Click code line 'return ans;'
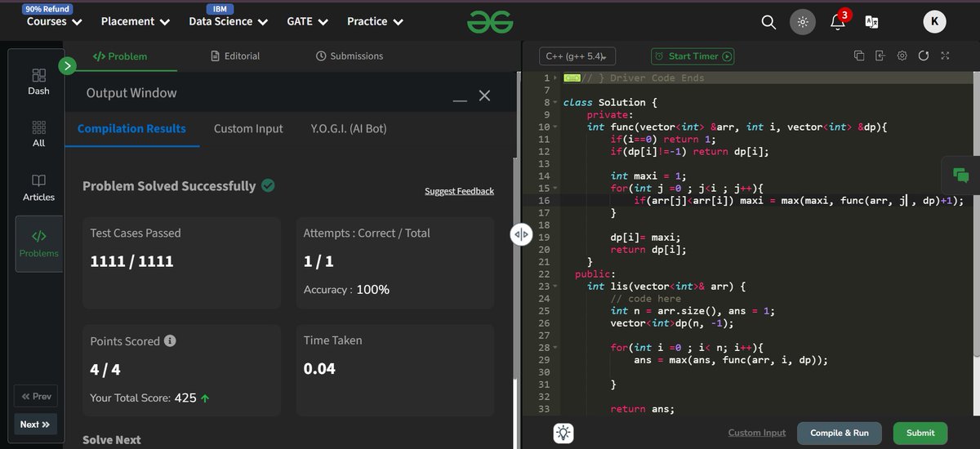Screen dimensions: 980x449 coord(642,409)
